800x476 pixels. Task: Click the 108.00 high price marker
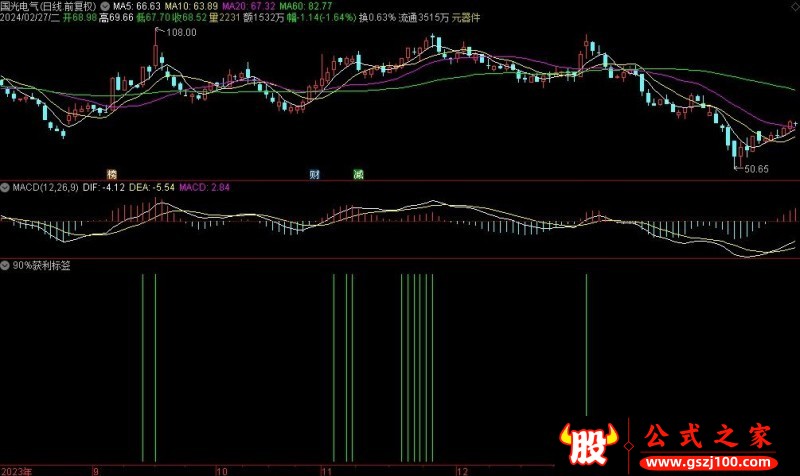[180, 33]
